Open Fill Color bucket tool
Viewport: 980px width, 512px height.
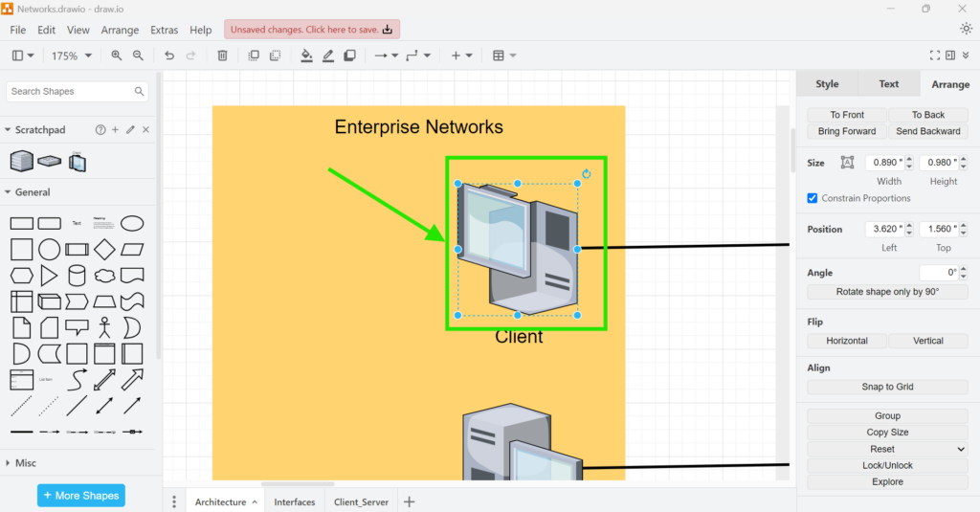click(306, 56)
